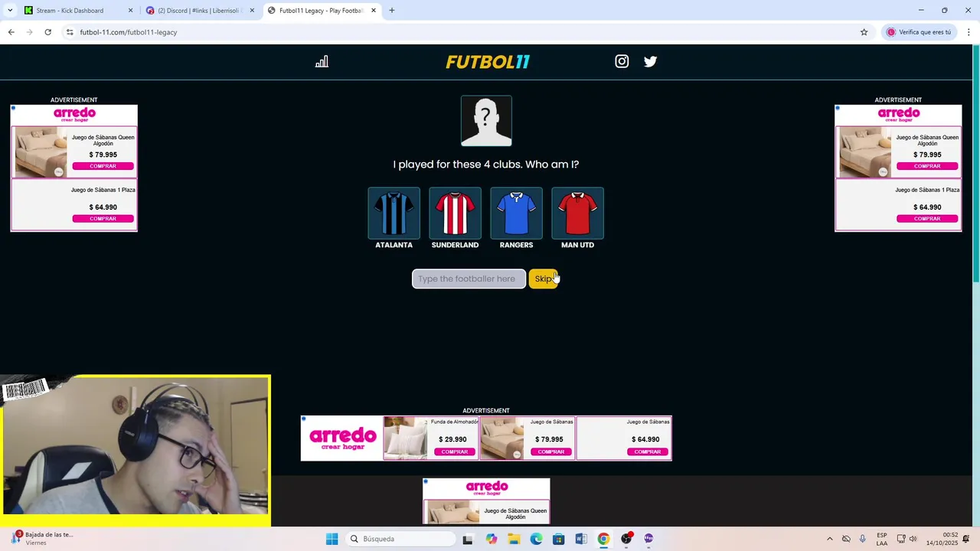Open Futbol11 Twitter page

pos(650,61)
